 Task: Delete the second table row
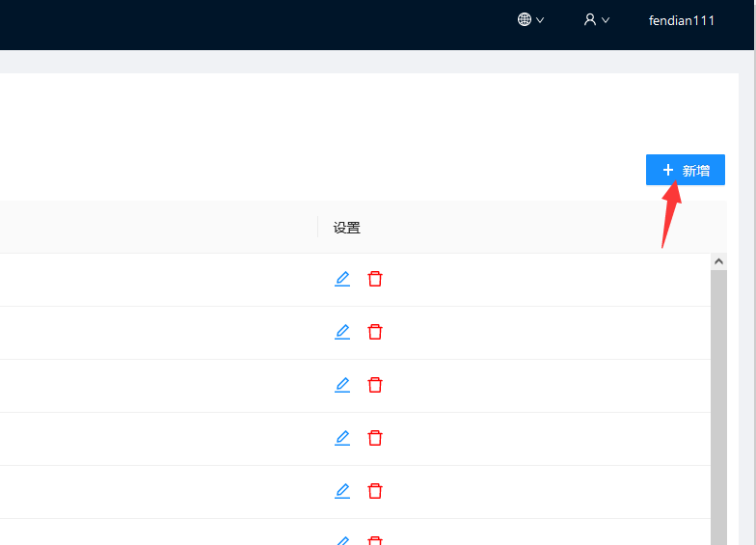[375, 332]
